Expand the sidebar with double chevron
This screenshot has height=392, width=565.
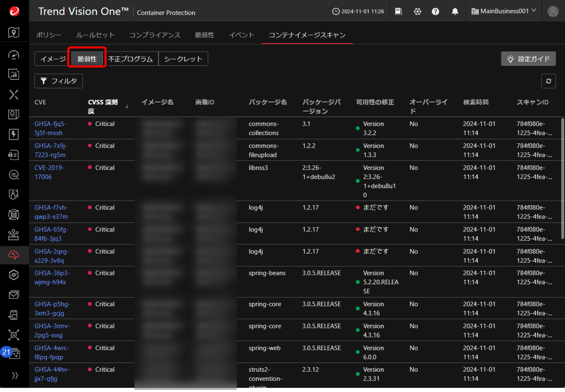(15, 375)
